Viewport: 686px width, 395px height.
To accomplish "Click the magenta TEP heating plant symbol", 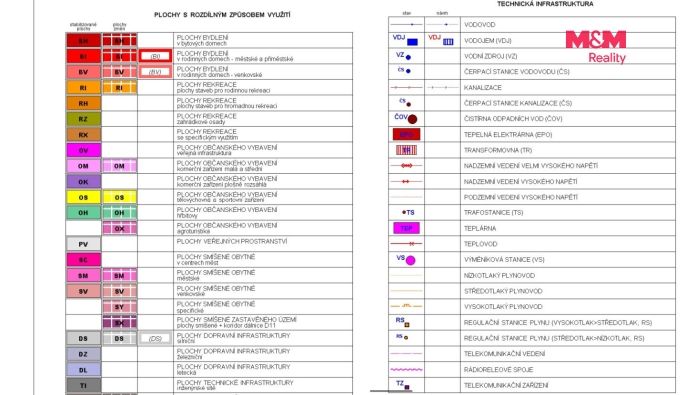I will pos(406,228).
